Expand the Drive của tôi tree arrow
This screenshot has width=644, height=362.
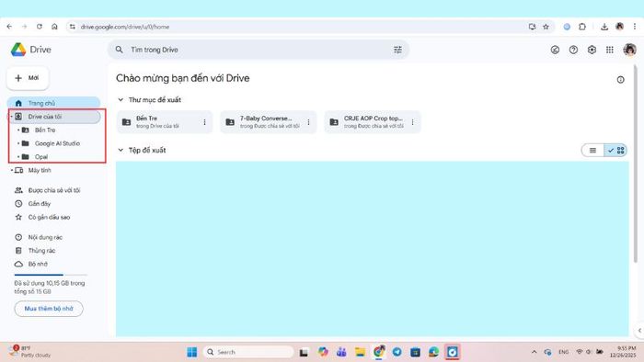(x=11, y=117)
